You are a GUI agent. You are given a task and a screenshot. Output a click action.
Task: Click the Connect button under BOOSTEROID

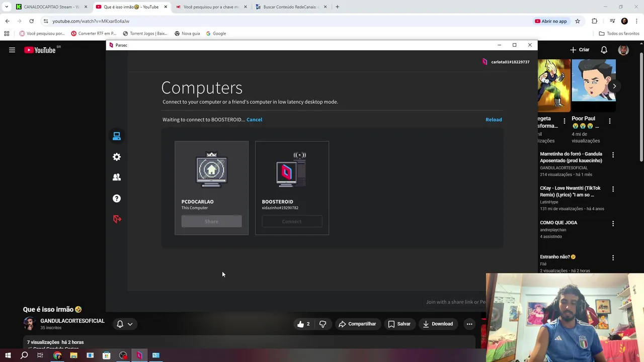point(292,222)
